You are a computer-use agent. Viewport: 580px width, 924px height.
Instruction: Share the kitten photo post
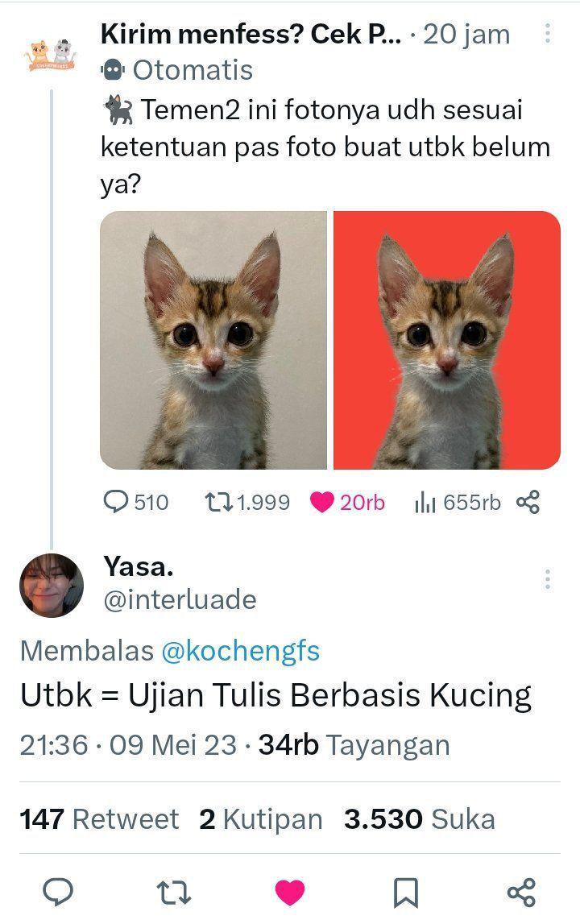point(528,502)
